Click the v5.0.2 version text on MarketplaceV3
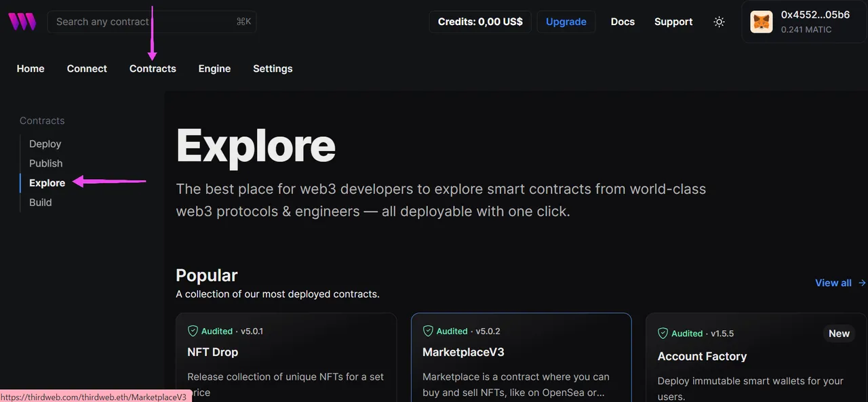This screenshot has width=868, height=402. [x=488, y=331]
